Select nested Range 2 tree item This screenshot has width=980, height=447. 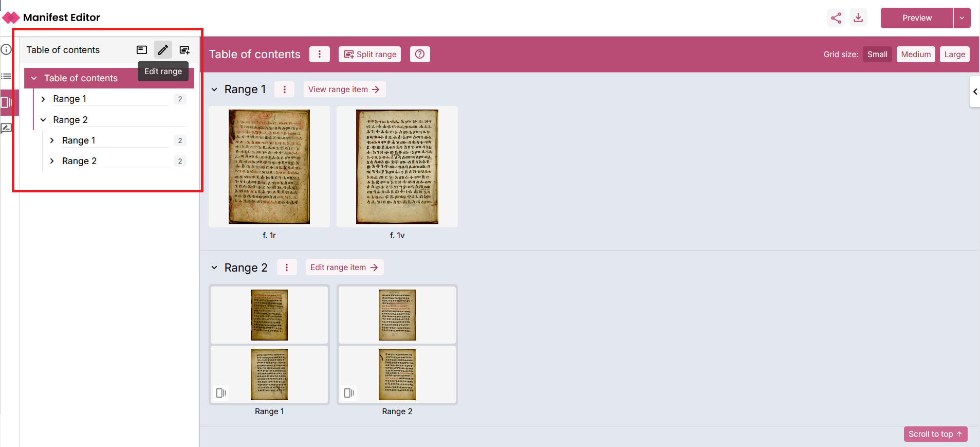pos(79,161)
